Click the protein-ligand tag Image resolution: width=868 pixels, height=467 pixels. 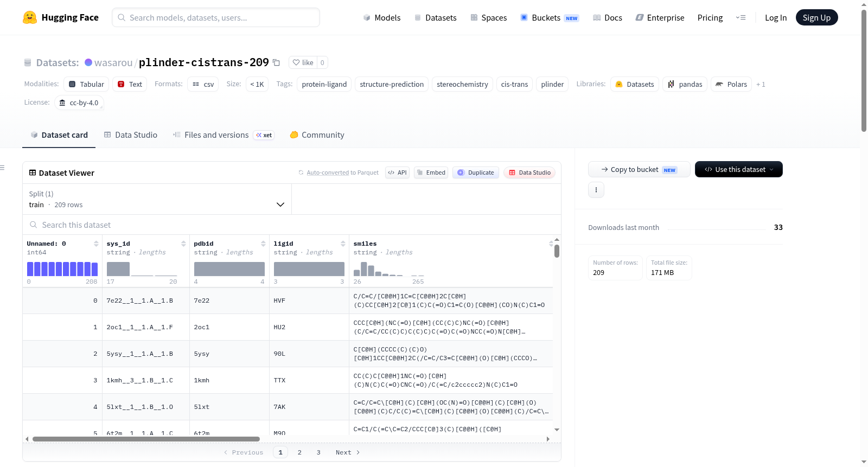coord(324,84)
